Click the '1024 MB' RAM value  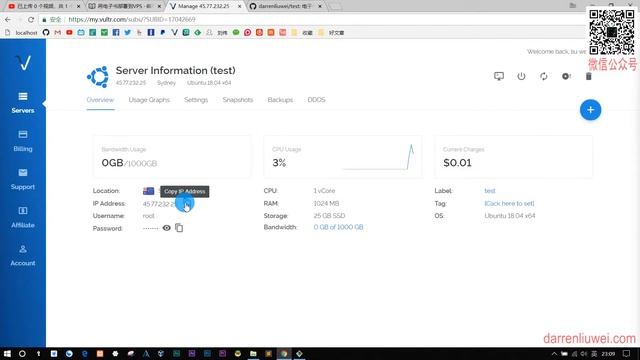326,203
